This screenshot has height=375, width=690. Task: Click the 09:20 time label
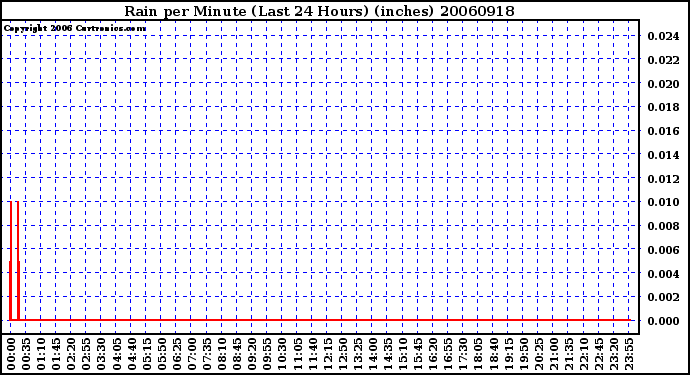252,354
